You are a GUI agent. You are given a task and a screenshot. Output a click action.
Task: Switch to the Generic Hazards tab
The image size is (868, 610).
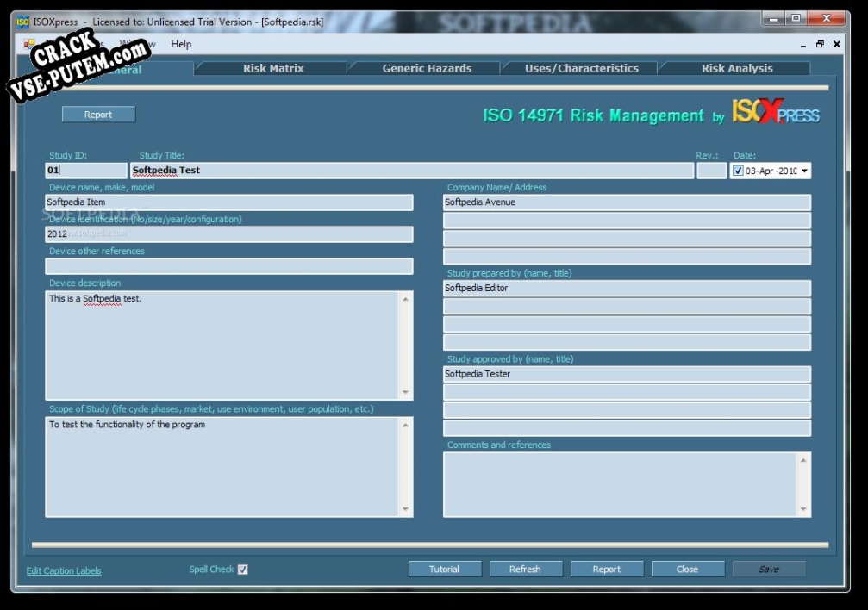427,68
